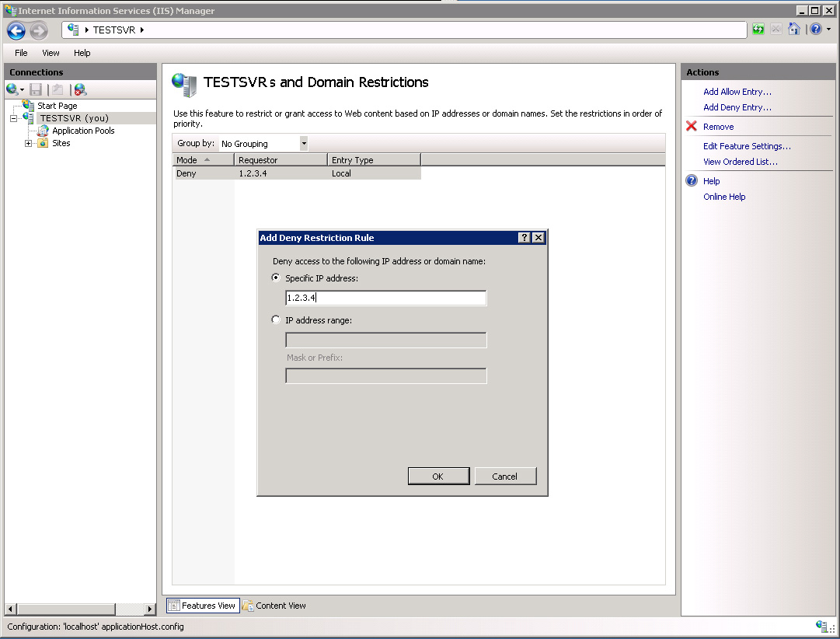This screenshot has width=840, height=639.
Task: Confirm the dialog with OK
Action: [x=438, y=476]
